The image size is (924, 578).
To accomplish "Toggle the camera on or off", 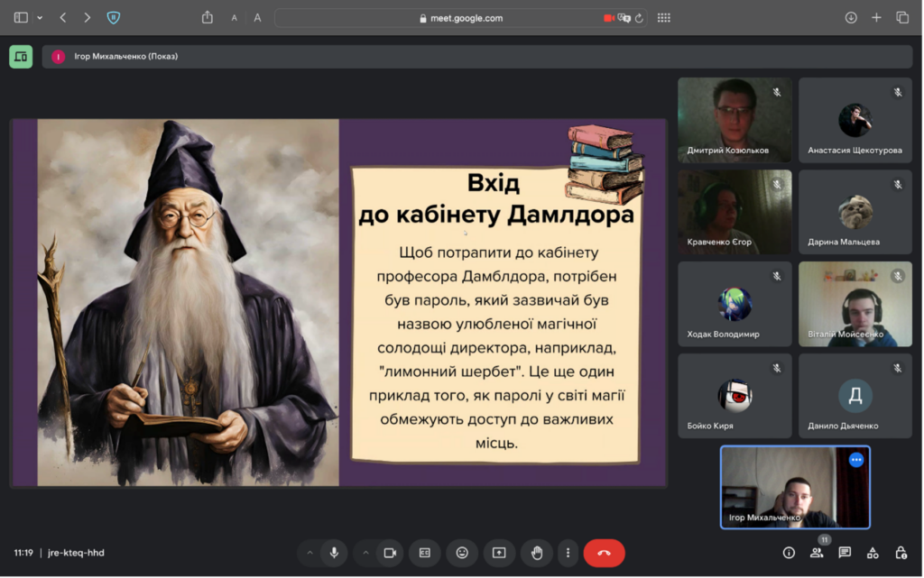I will pos(390,553).
